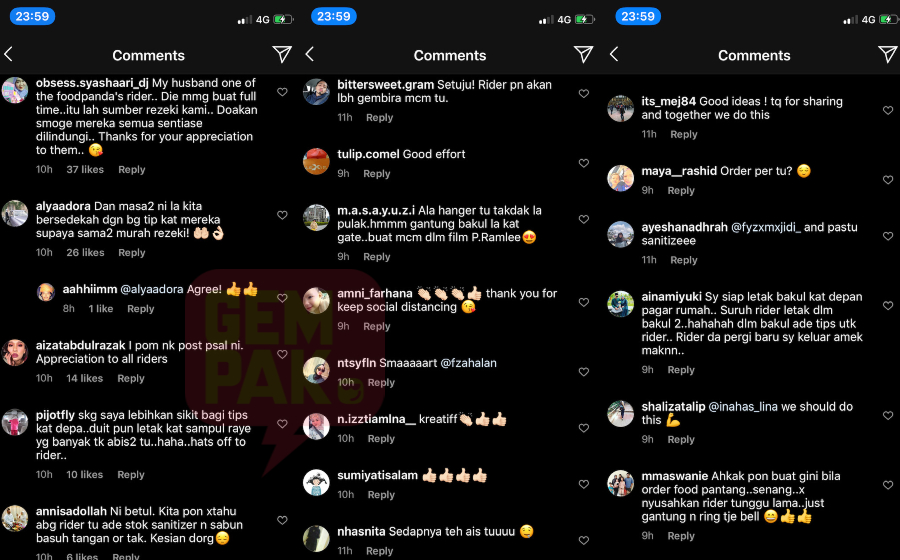Viewport: 900px width, 560px height.
Task: Open the sumiyatisalam username profile
Action: [377, 475]
